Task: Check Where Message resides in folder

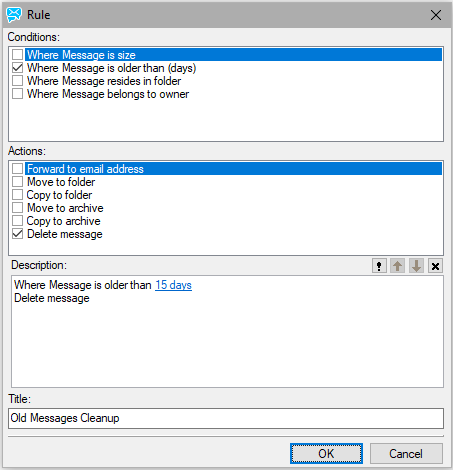Action: coord(17,81)
